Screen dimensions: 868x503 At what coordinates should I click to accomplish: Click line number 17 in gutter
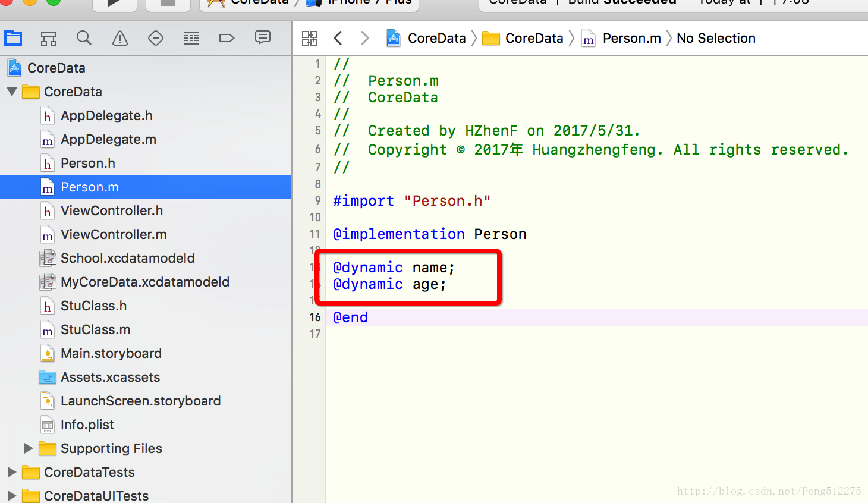[315, 334]
